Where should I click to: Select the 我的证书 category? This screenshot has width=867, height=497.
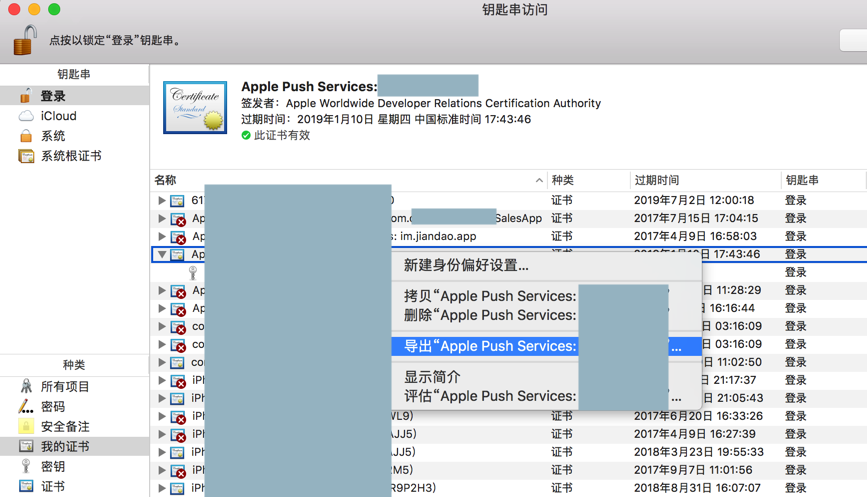point(74,446)
